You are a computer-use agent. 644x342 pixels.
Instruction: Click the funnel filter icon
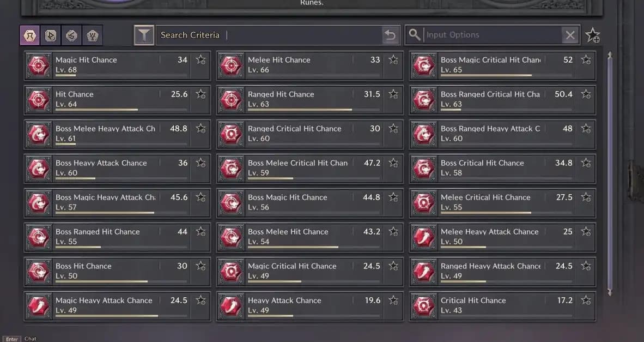tap(144, 35)
